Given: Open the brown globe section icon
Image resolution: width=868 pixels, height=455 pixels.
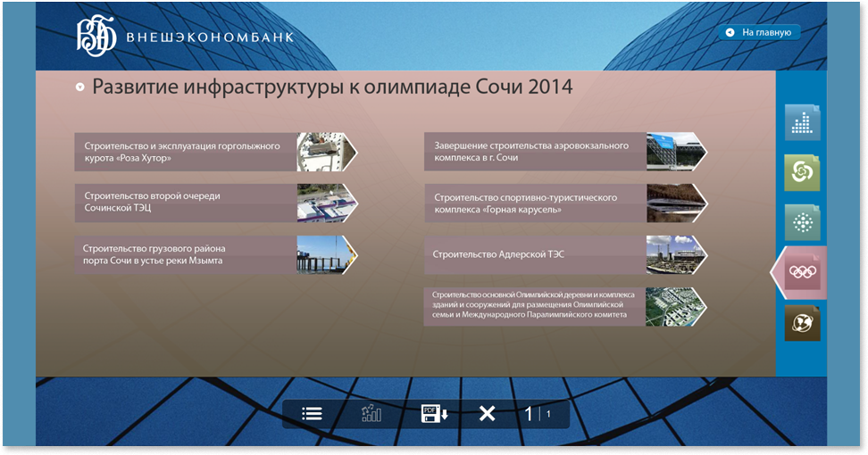Looking at the screenshot, I should [x=802, y=323].
